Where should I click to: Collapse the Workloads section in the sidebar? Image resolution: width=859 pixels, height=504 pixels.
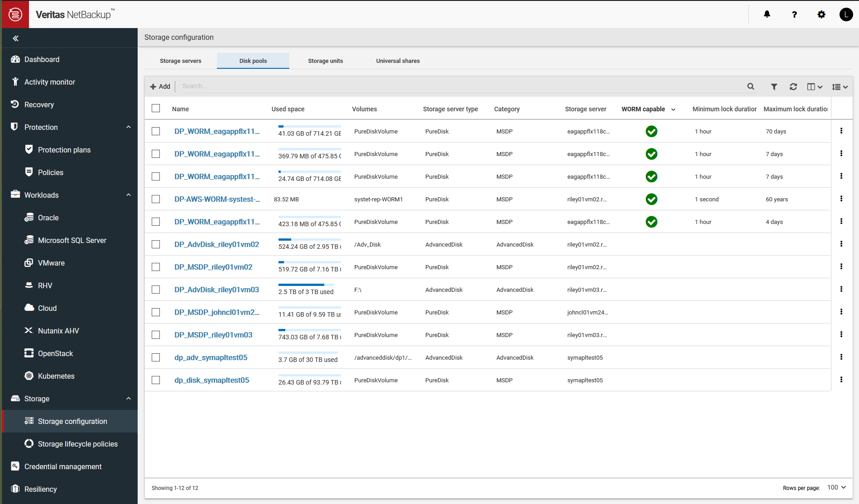pos(129,195)
